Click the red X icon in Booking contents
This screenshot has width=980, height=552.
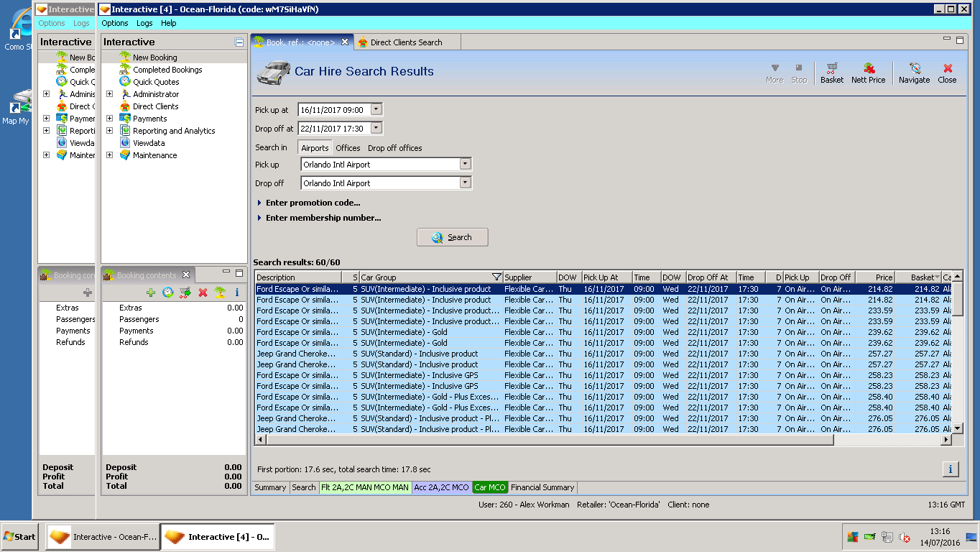[x=203, y=293]
